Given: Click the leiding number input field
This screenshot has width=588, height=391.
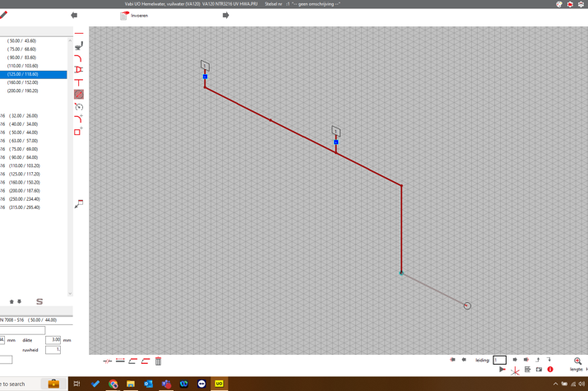Looking at the screenshot, I should pyautogui.click(x=499, y=360).
